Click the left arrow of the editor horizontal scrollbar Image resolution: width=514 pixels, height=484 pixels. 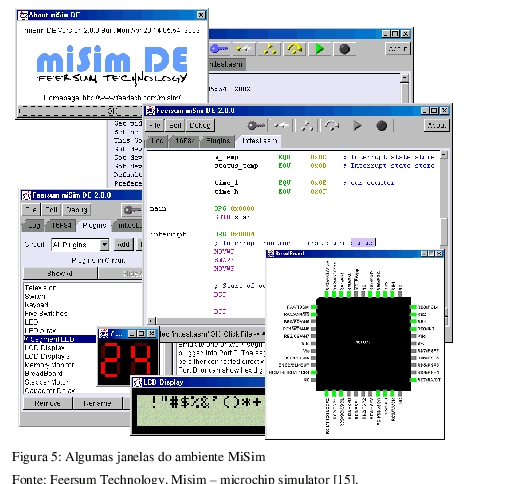point(151,321)
